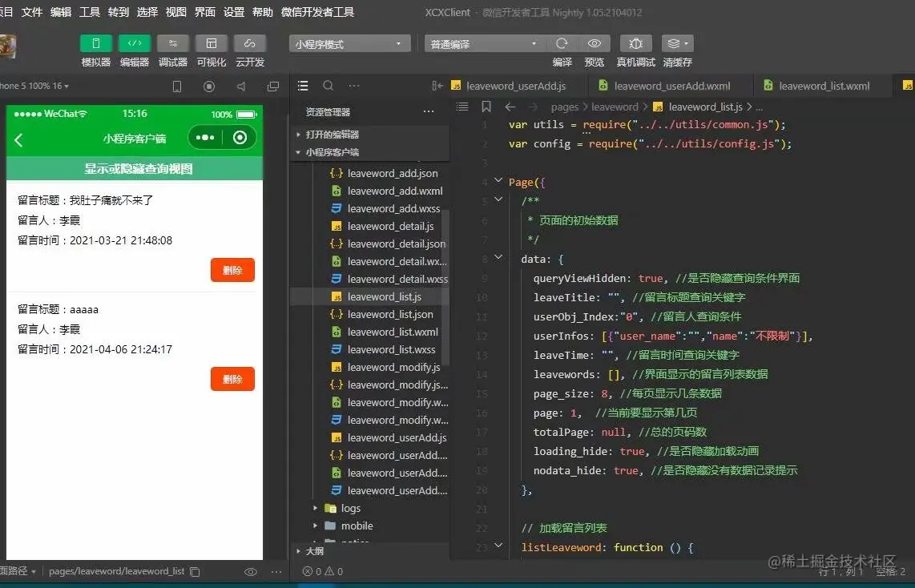
Task: Toggle the editor panel (编辑器)
Action: 135,44
